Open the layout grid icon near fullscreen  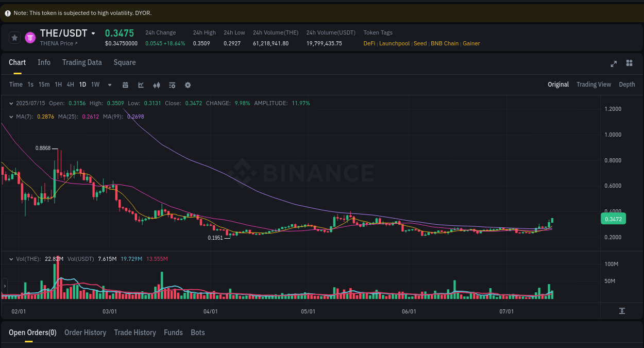pyautogui.click(x=629, y=63)
